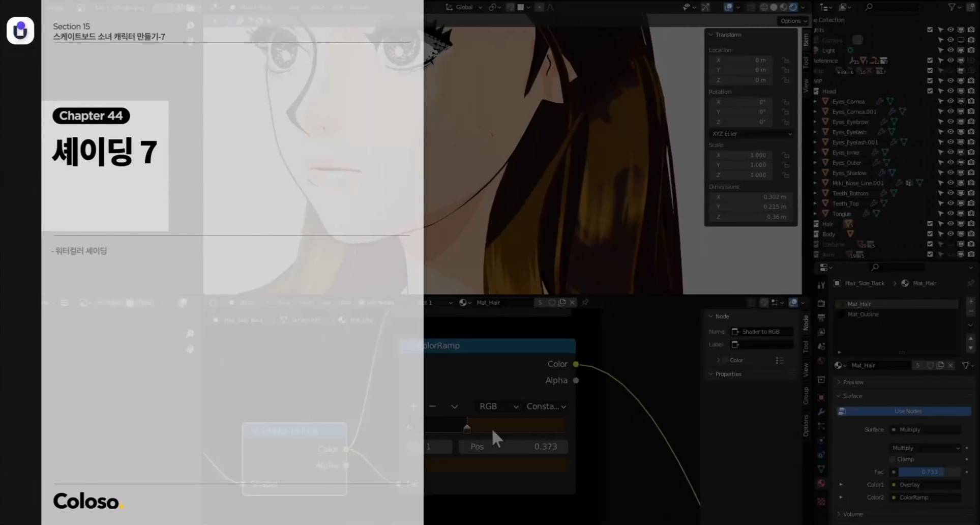Click the Color1 Overlay input button
The height and width of the screenshot is (525, 980).
coord(926,485)
